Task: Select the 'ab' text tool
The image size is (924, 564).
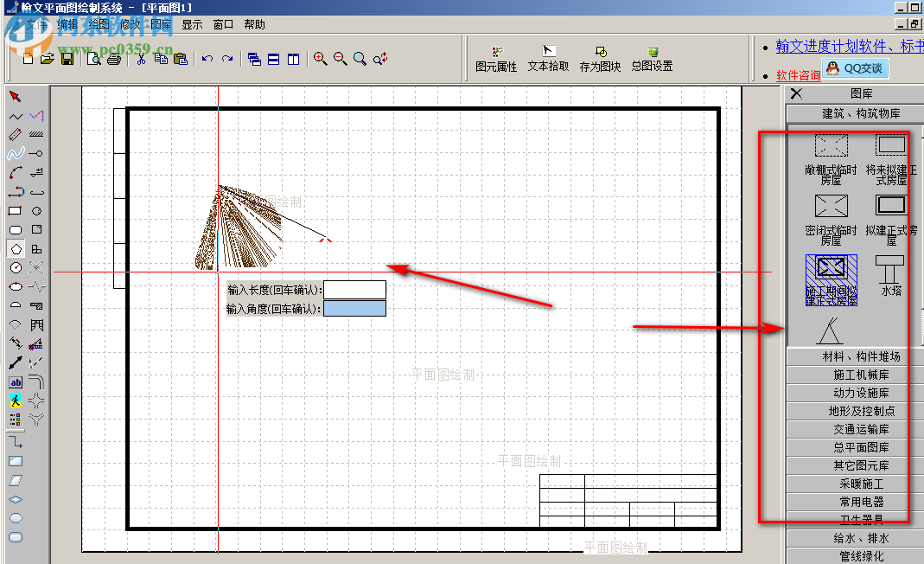Action: [x=16, y=381]
